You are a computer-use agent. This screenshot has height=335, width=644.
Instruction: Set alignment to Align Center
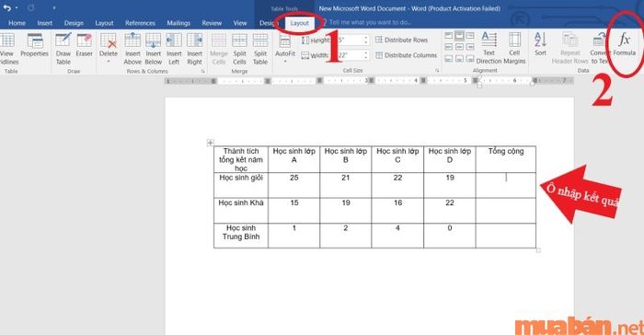tap(459, 47)
